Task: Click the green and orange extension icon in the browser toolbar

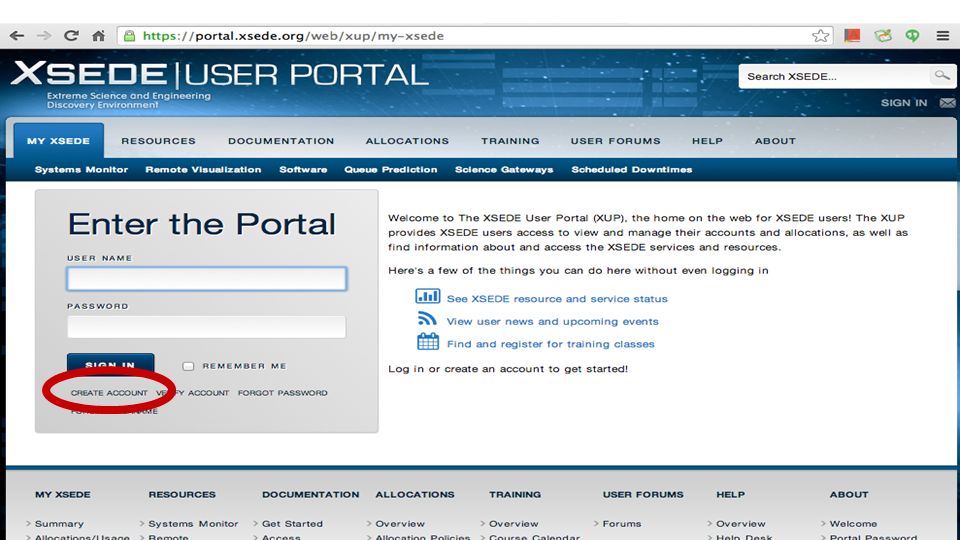Action: tap(883, 36)
